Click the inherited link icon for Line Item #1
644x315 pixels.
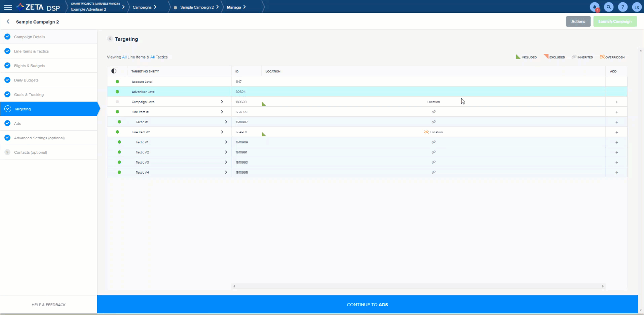(x=434, y=112)
